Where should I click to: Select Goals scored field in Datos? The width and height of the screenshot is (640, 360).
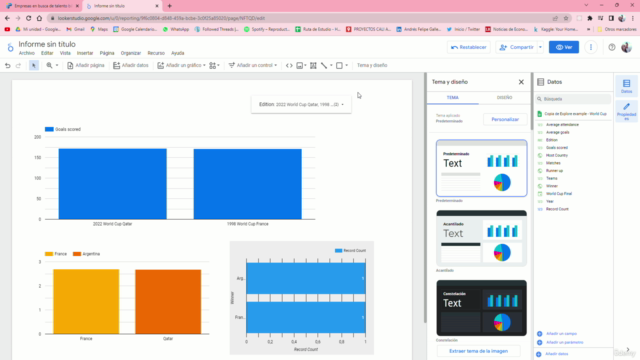(x=557, y=148)
